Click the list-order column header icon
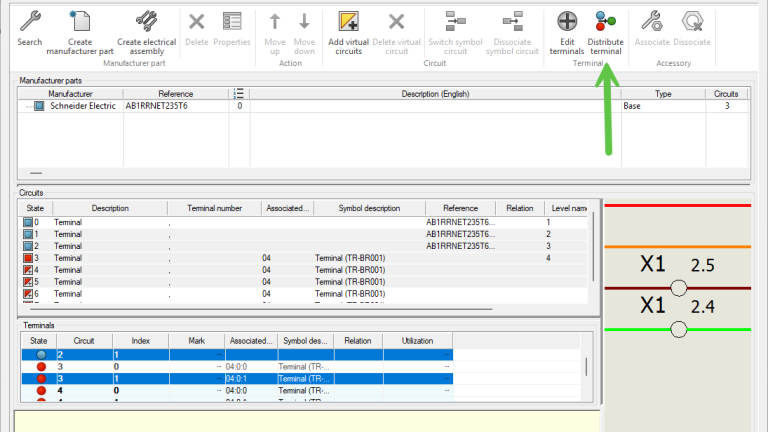 [239, 94]
